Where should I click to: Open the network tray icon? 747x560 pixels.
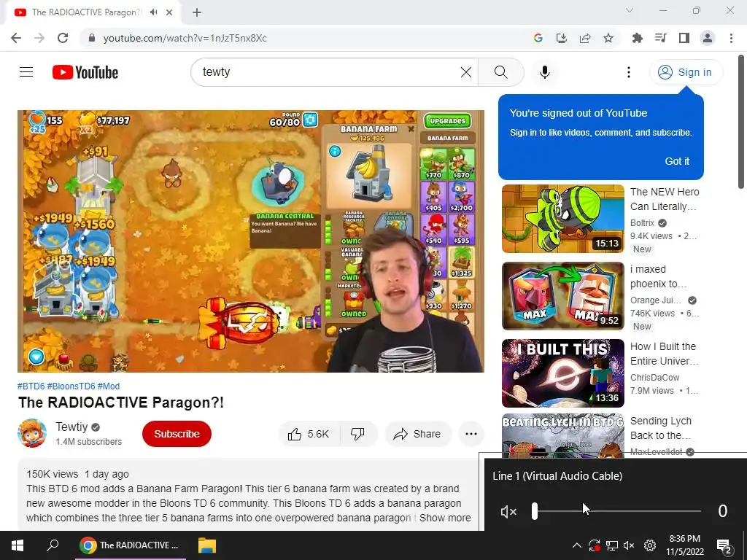[612, 545]
